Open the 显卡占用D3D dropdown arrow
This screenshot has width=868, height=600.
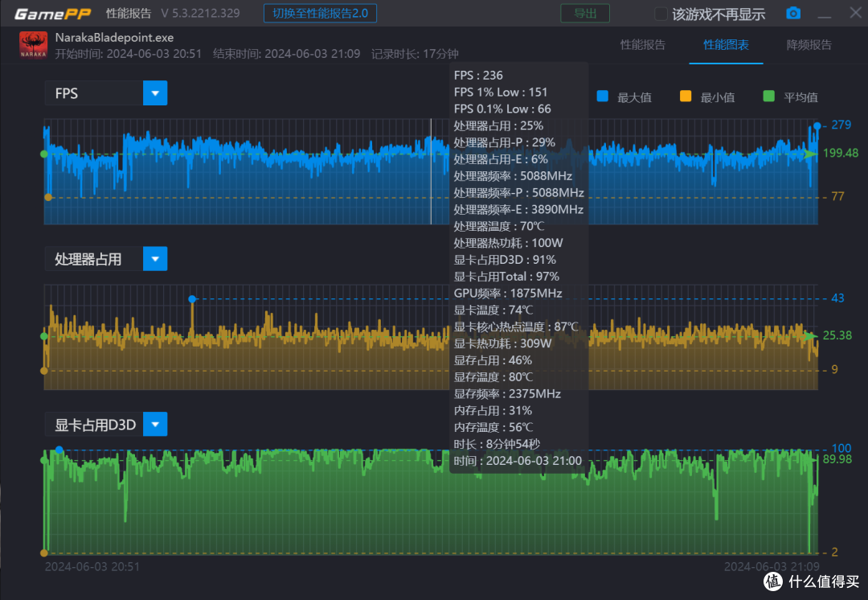point(155,425)
